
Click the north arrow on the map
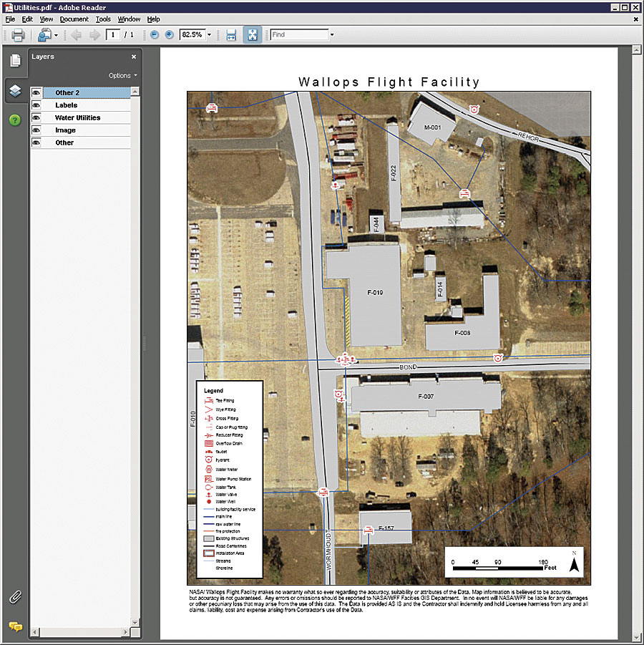tap(574, 562)
